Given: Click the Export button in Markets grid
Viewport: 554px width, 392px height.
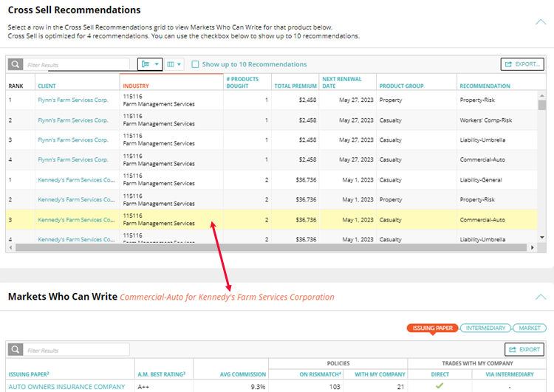Looking at the screenshot, I should (524, 350).
